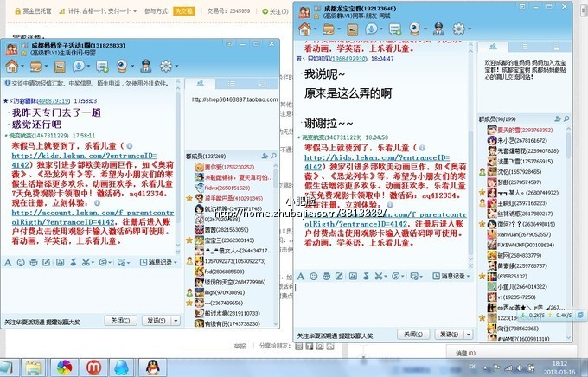Screen dimensions: 588x377
Task: Open message history dropdown in left window
Action: click(158, 263)
